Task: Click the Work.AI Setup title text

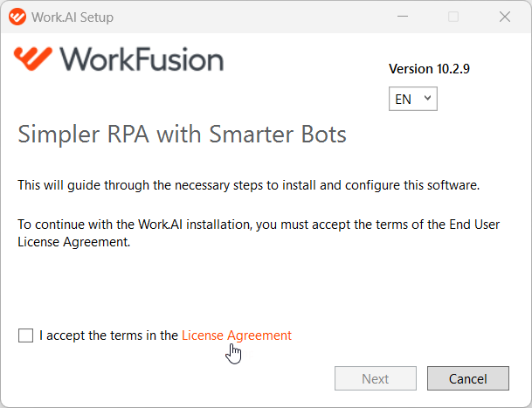Action: tap(73, 17)
